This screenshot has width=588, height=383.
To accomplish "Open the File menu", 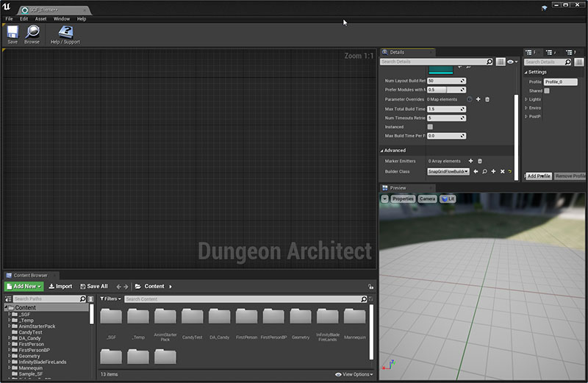I will pyautogui.click(x=9, y=19).
